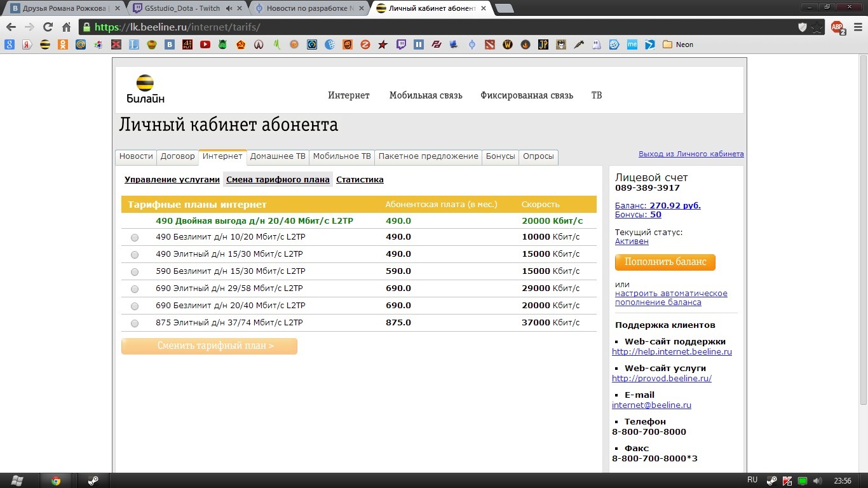Open the Фиксированная связь navigation item
The height and width of the screenshot is (488, 868).
coord(527,95)
